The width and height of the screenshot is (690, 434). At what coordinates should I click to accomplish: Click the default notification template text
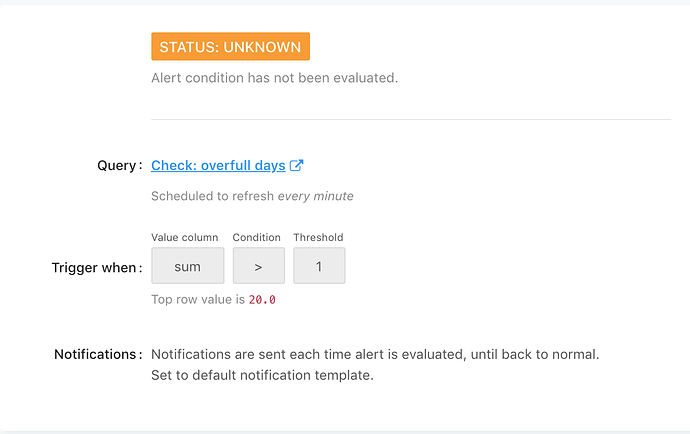tap(262, 375)
